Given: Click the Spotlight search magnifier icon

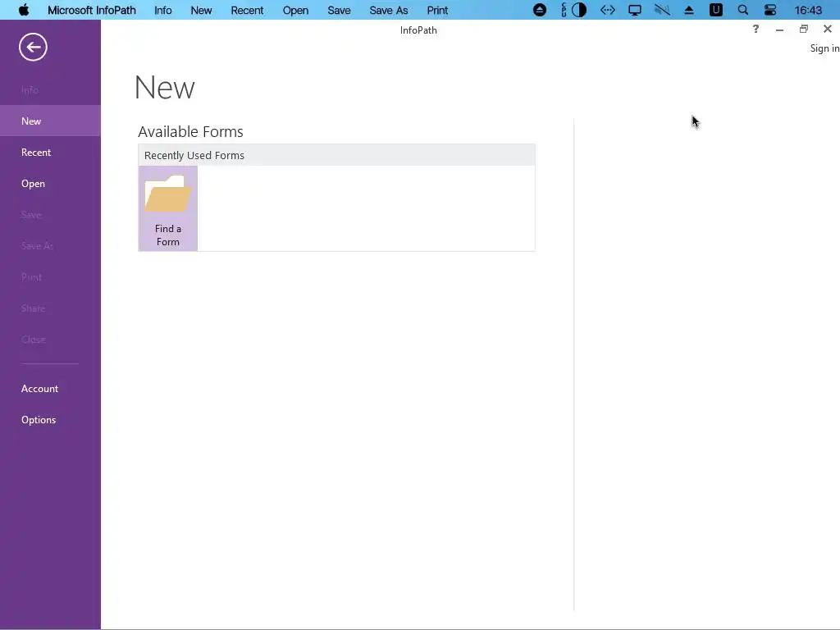Looking at the screenshot, I should click(x=743, y=10).
